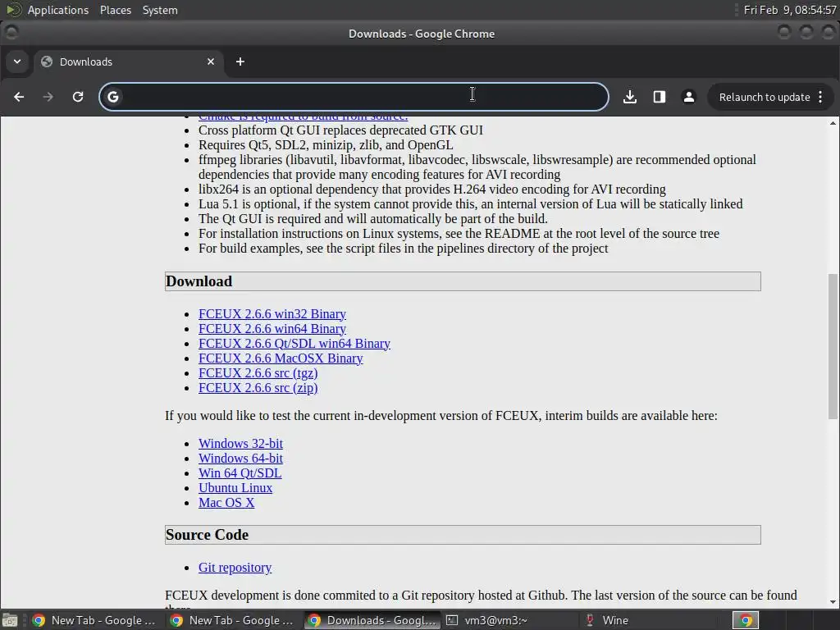Open the Win 64 Qt/SDL interim build
This screenshot has height=630, width=840.
[240, 473]
